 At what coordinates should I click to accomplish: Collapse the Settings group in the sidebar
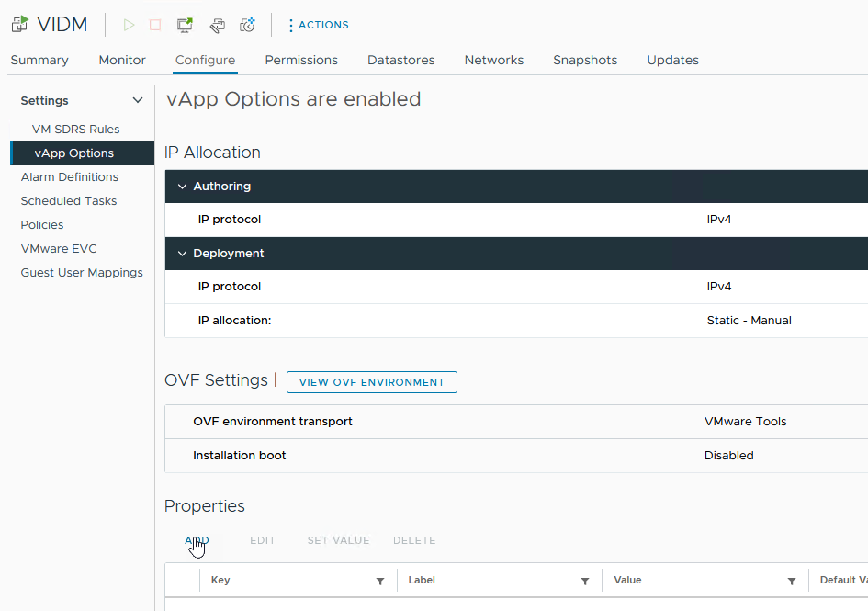[x=137, y=99]
